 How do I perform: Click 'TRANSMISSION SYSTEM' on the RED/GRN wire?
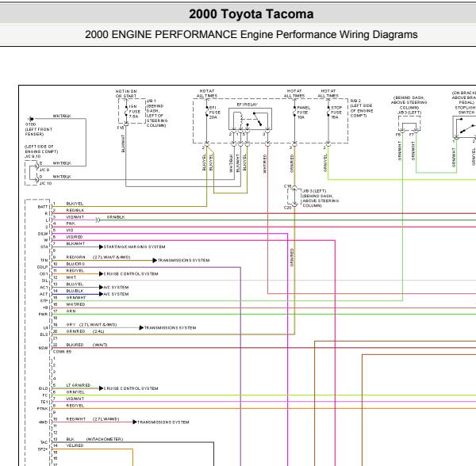183,261
